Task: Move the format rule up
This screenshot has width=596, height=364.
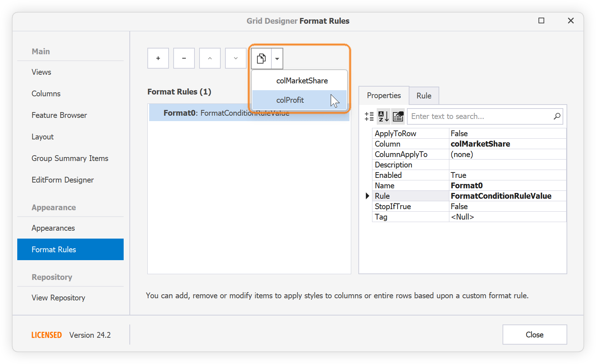Action: click(210, 58)
